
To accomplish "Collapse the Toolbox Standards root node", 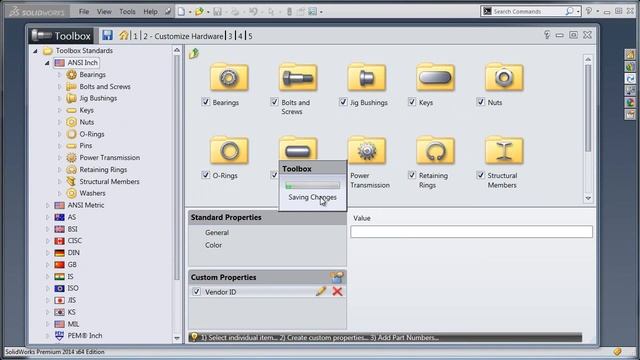I will [35, 51].
